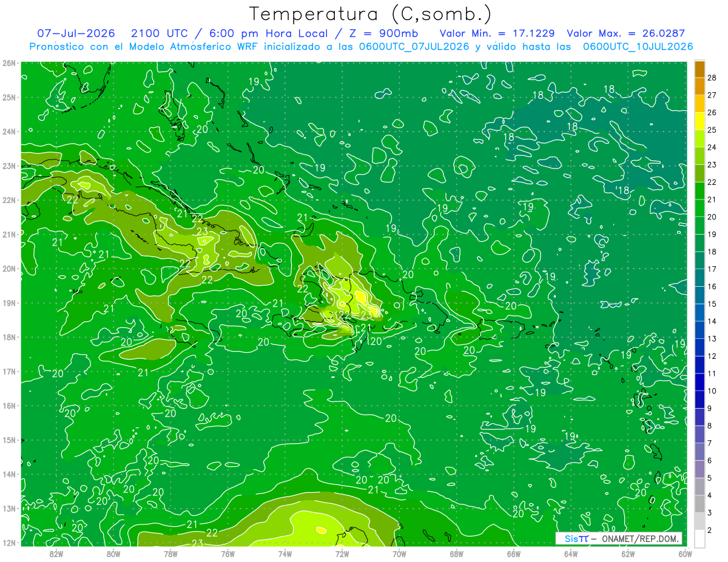Viewport: 728px width, 562px height.
Task: Click the longitude axis label "74W"
Action: pyautogui.click(x=285, y=554)
